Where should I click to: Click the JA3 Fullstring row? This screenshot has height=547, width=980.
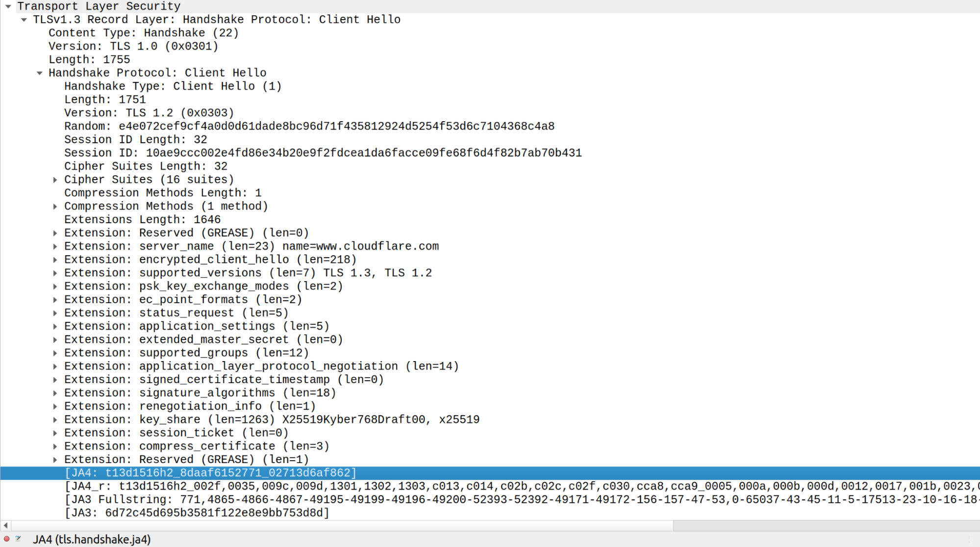click(392, 500)
